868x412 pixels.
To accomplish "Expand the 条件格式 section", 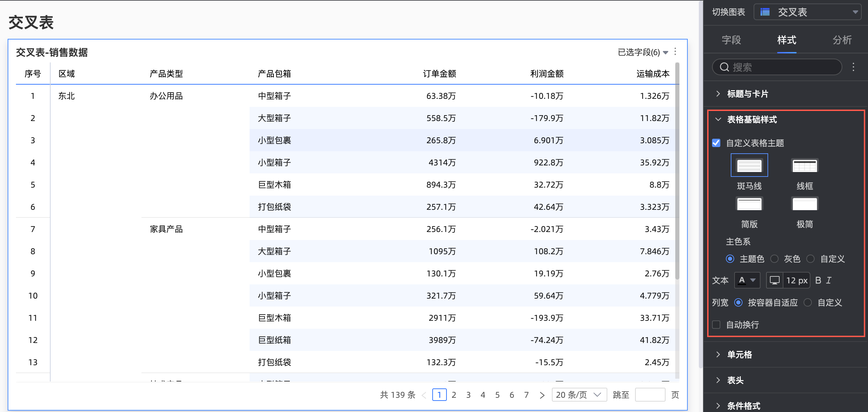I will click(x=785, y=405).
